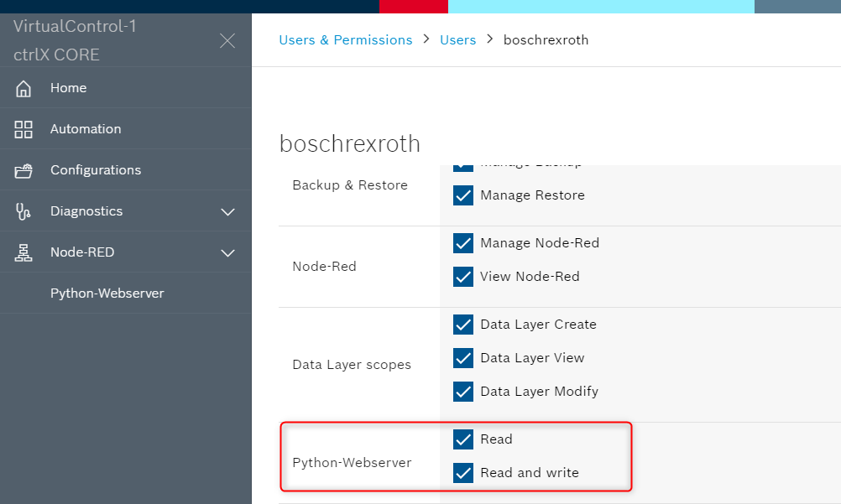The image size is (841, 504).
Task: Navigate to the Users breadcrumb link
Action: tap(457, 39)
